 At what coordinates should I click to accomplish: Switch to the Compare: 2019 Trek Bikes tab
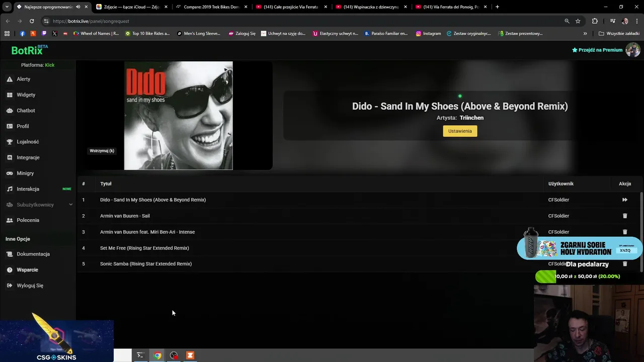(211, 7)
